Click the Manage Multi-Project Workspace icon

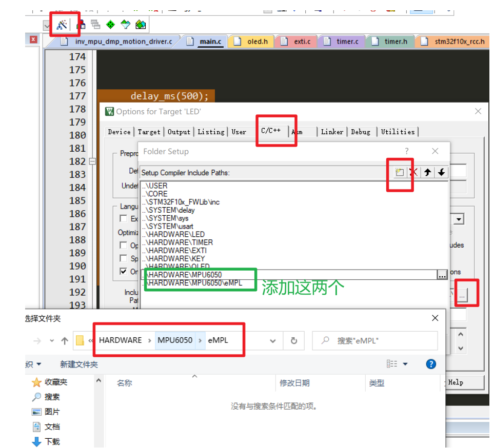coord(95,25)
